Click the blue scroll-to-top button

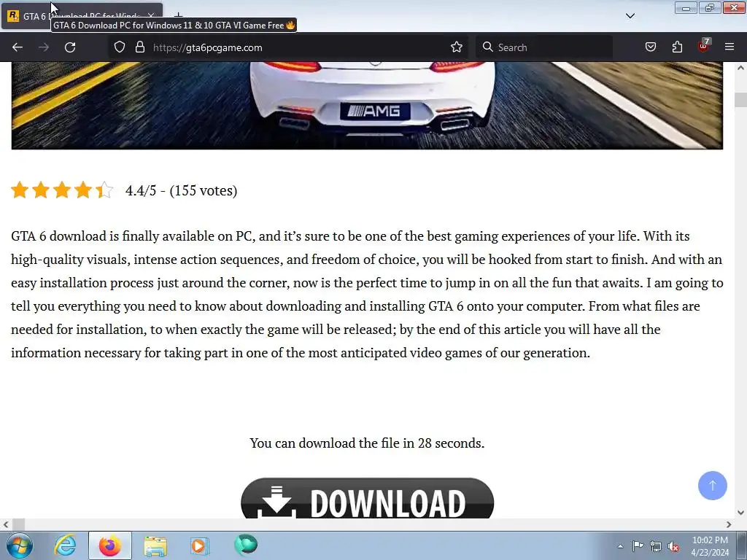pyautogui.click(x=712, y=485)
